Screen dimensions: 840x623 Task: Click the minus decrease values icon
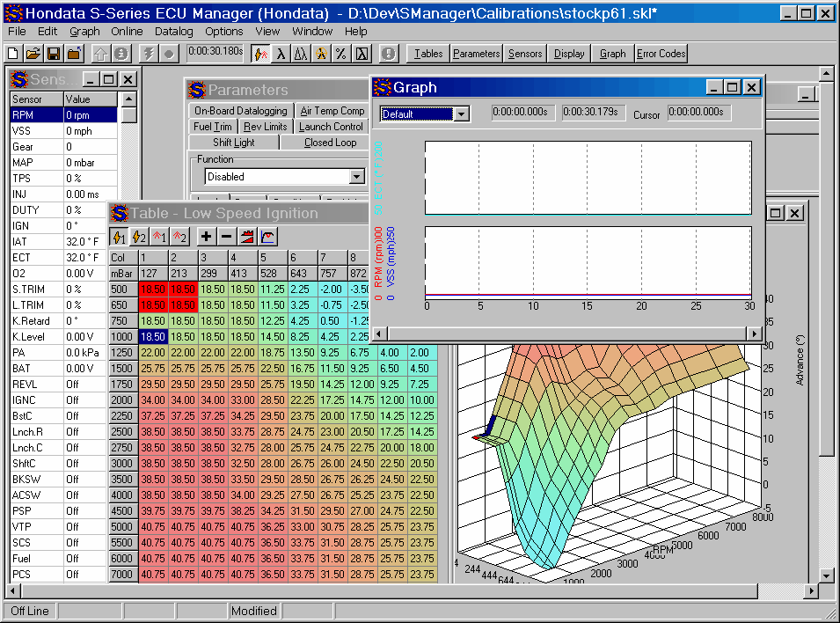click(227, 237)
